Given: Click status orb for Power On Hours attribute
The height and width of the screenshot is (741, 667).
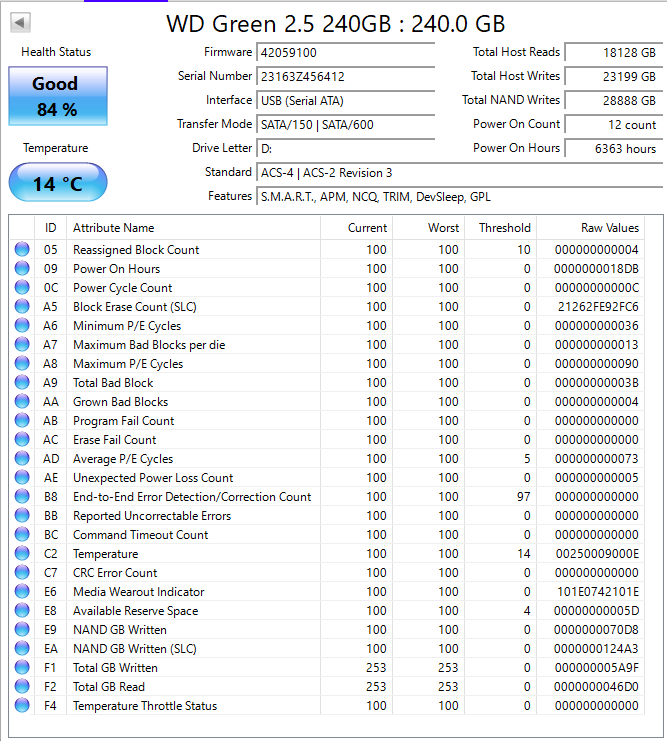Looking at the screenshot, I should pos(22,268).
